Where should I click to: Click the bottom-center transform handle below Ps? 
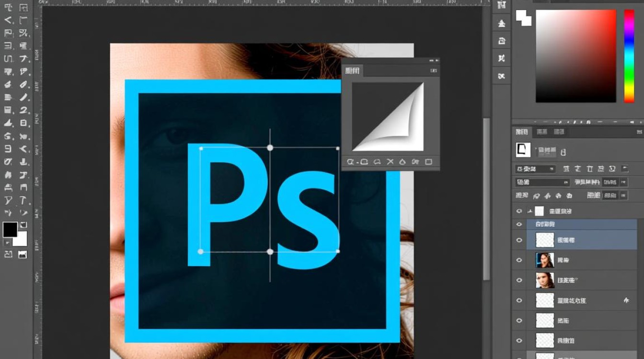tap(270, 251)
